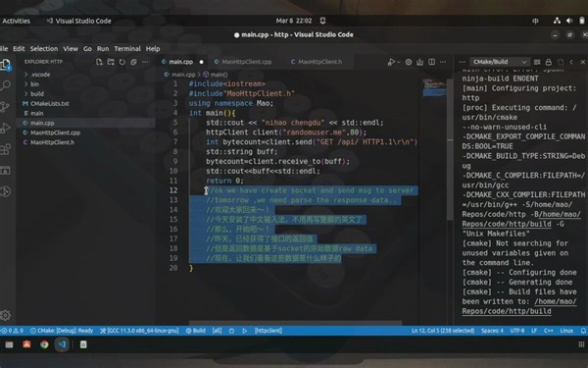This screenshot has height=368, width=588.
Task: Split the editor to the right
Action: 431,62
